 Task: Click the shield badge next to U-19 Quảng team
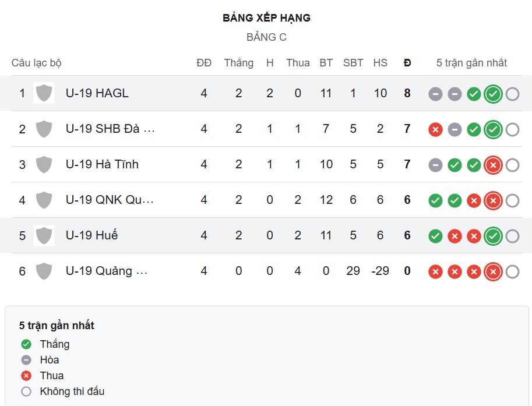click(44, 271)
